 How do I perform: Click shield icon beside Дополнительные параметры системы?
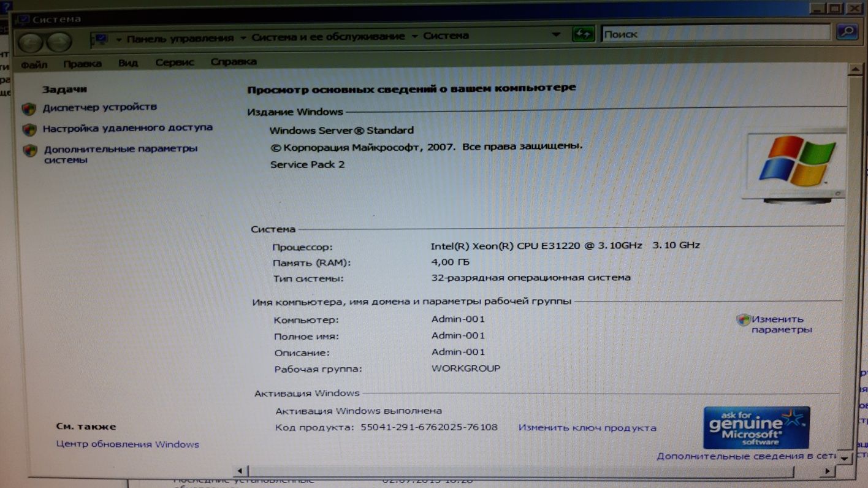tap(30, 151)
